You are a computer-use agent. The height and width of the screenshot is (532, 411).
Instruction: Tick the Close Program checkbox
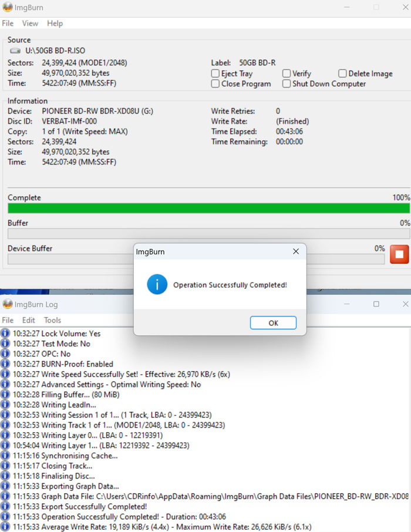coord(215,83)
